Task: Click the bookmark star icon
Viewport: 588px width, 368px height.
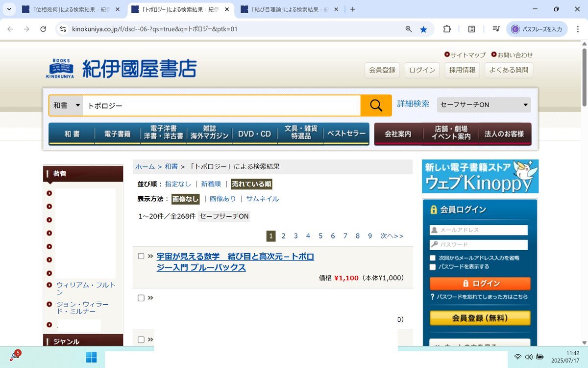Action: pyautogui.click(x=423, y=29)
